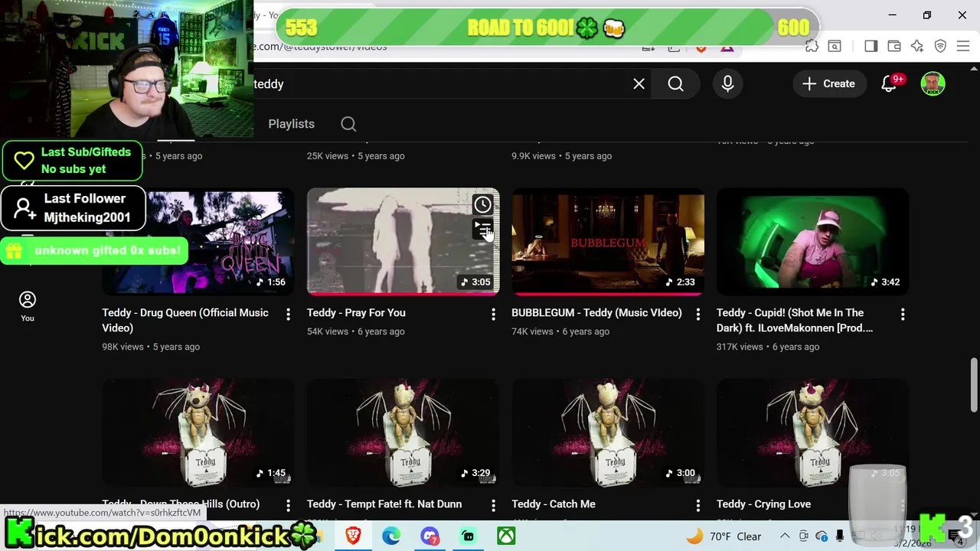
Task: Click the Meet Now camera tray icon
Action: [x=803, y=536]
